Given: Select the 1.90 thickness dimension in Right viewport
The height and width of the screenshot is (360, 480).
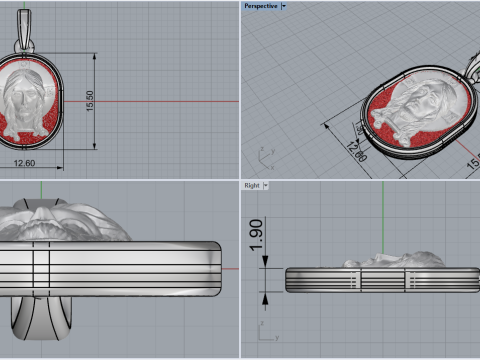Looking at the screenshot, I should (256, 235).
